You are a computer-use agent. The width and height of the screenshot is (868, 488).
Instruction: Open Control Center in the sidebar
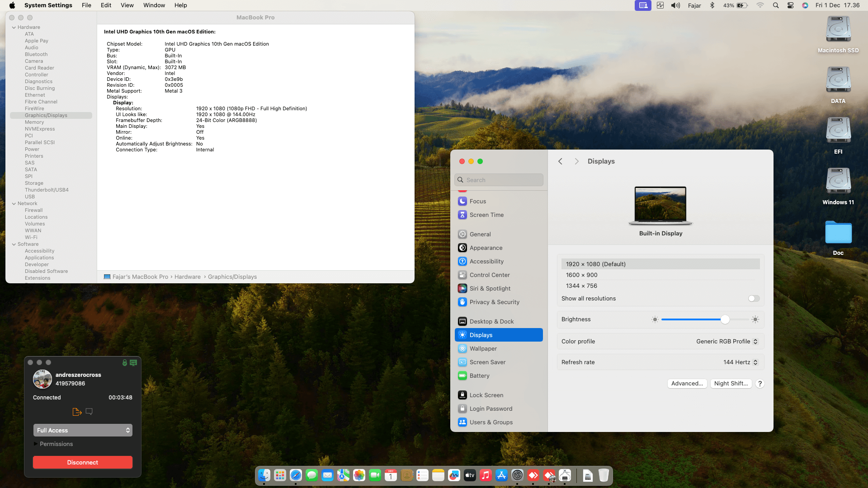(x=489, y=275)
